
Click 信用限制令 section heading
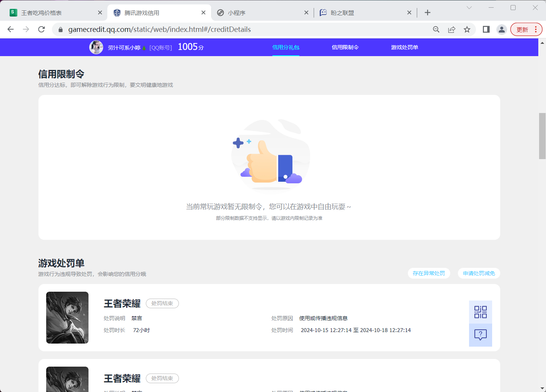coord(61,74)
